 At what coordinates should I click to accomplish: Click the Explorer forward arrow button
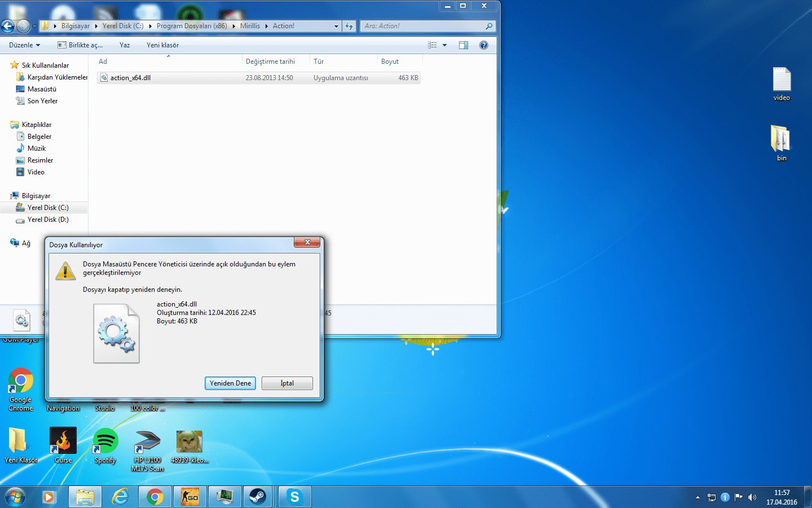point(23,26)
